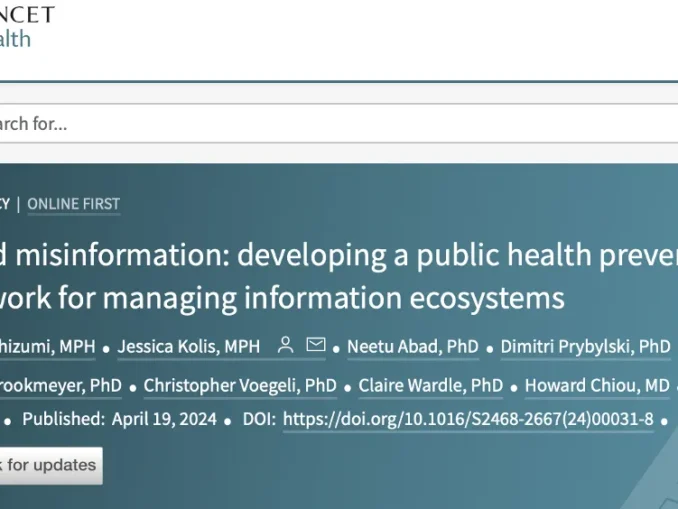Click the article category label before ONLINE FIRST
The height and width of the screenshot is (509, 678).
(5, 204)
